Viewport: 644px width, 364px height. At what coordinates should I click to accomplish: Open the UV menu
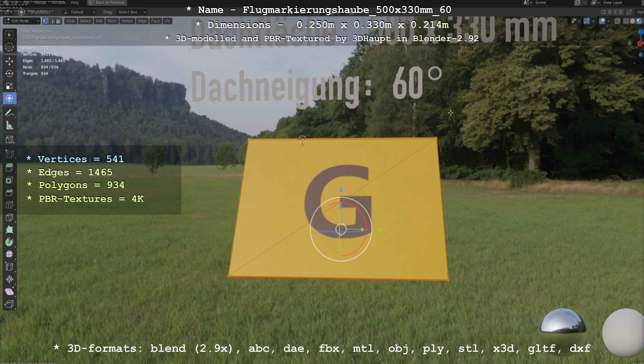pyautogui.click(x=167, y=21)
